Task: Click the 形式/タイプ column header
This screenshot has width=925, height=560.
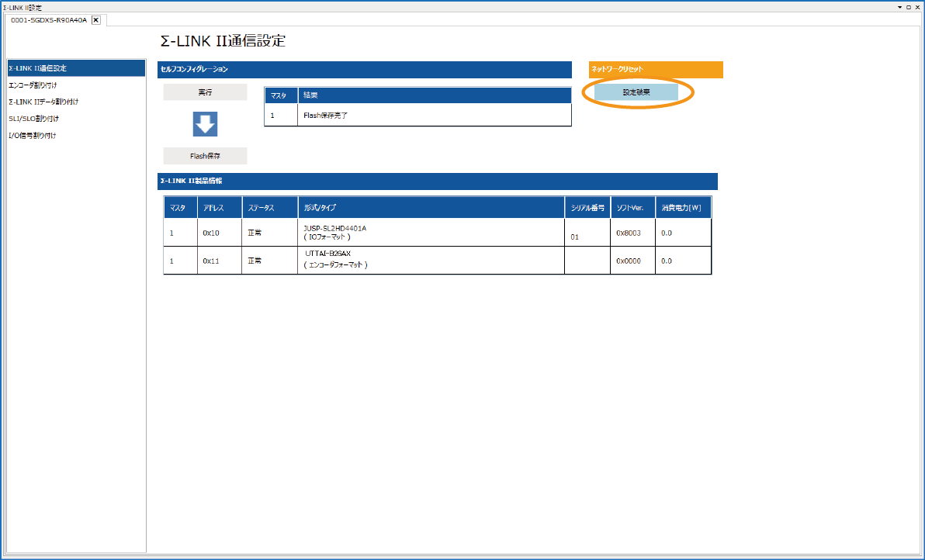Action: point(431,208)
